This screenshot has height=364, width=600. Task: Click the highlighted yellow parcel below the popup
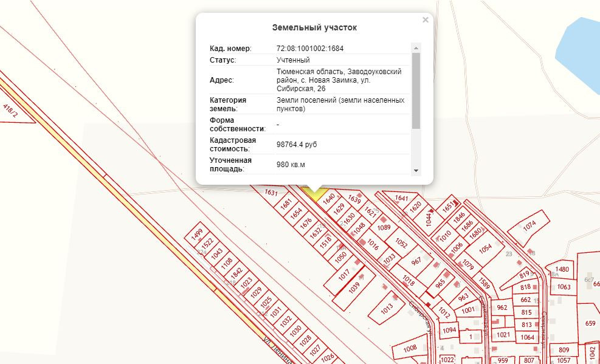[314, 194]
